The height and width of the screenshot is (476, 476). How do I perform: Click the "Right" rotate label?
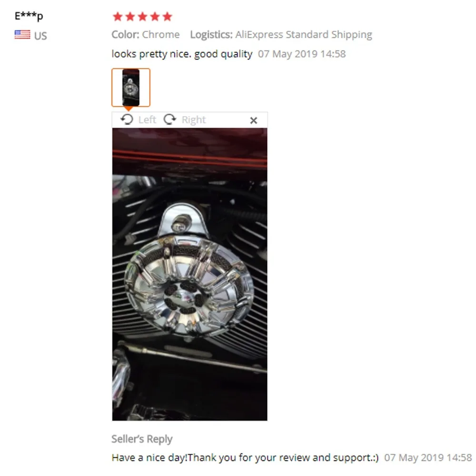click(x=194, y=119)
